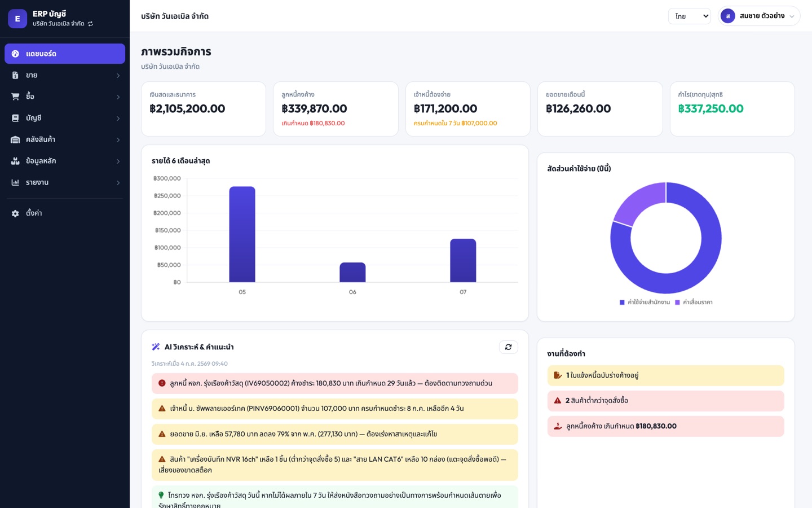Click the draft invoice icon in งานที่ต้องทำ
This screenshot has height=508, width=812.
coord(558,375)
